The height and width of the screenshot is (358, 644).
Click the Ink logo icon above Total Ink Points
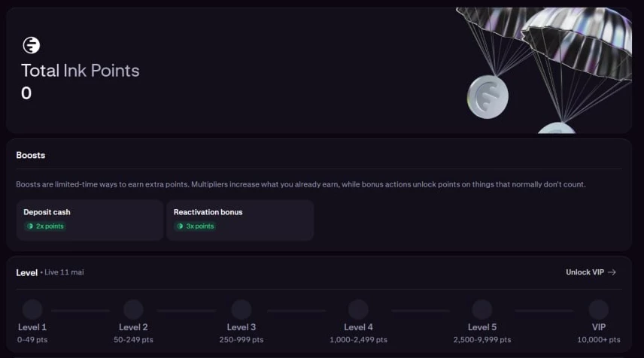32,45
